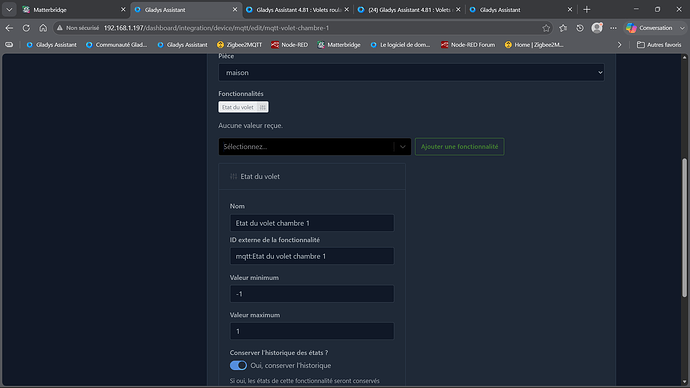Close the active Gladys Assistant tab
This screenshot has width=690, height=388.
235,9
